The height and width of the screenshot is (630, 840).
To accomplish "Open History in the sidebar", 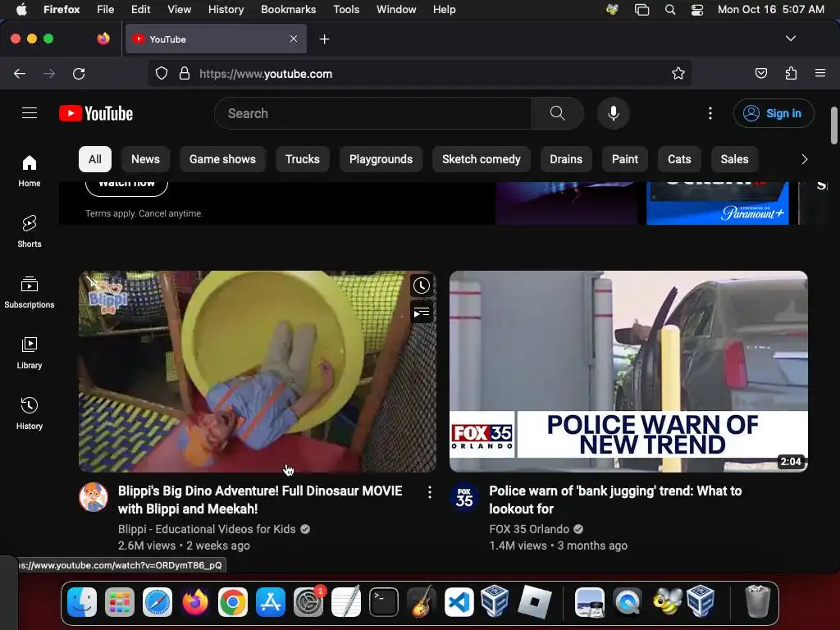I will pos(30,413).
